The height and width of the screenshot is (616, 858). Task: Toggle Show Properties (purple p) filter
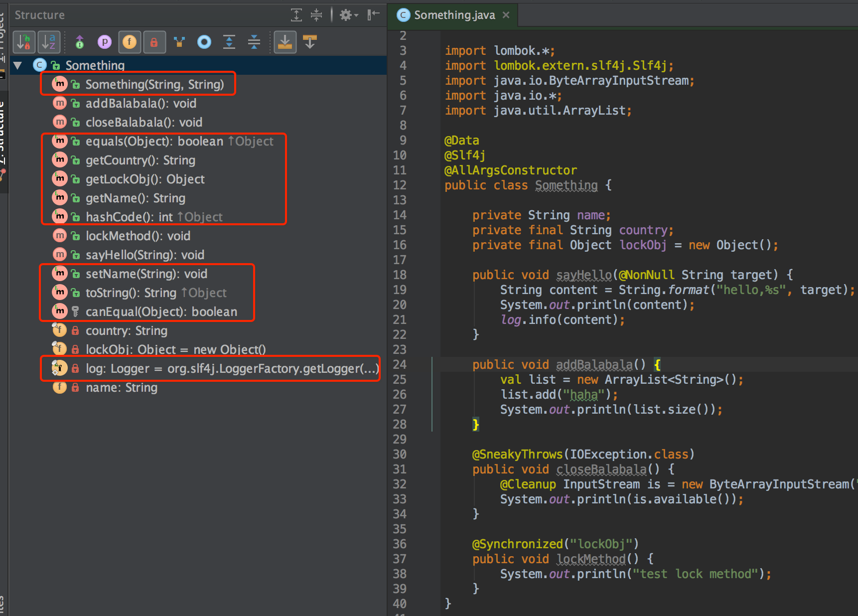tap(105, 42)
